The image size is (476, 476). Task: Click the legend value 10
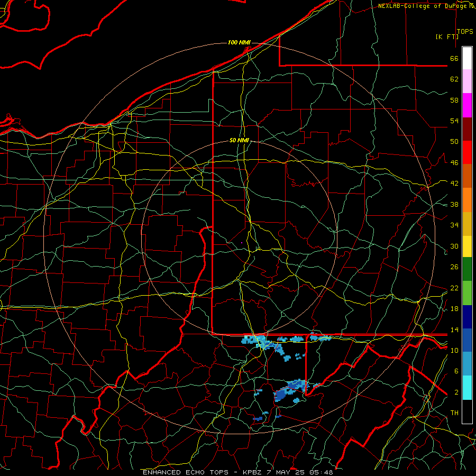tap(454, 350)
